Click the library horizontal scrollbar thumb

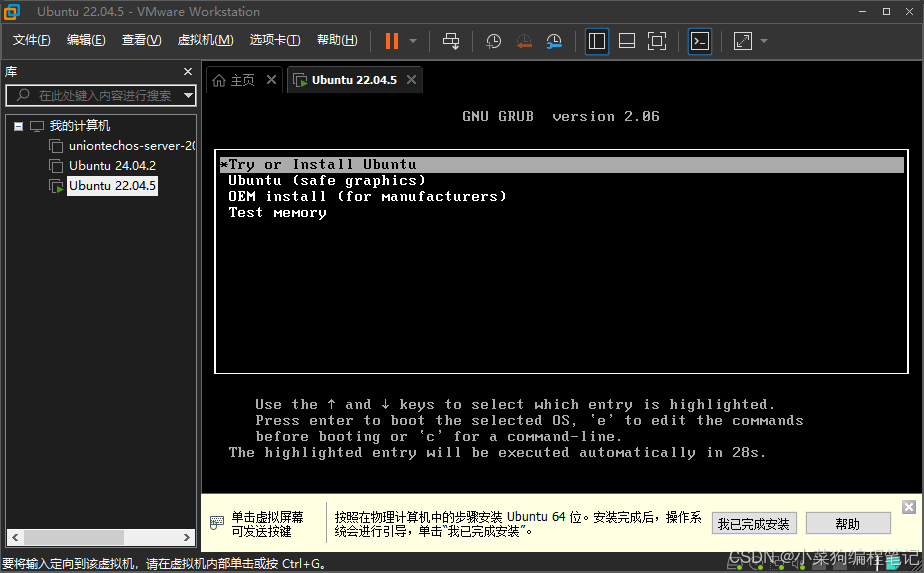(x=74, y=538)
